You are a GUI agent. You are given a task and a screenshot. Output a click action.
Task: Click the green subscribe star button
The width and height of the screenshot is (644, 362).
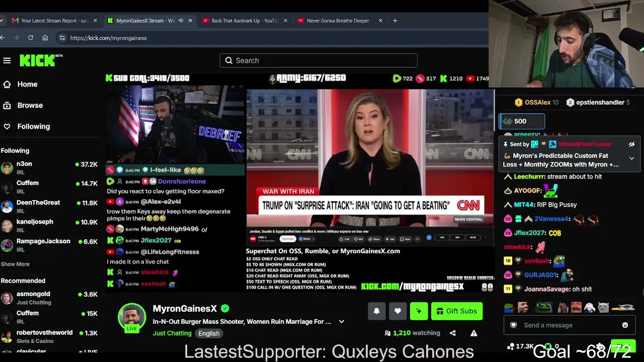tap(419, 311)
